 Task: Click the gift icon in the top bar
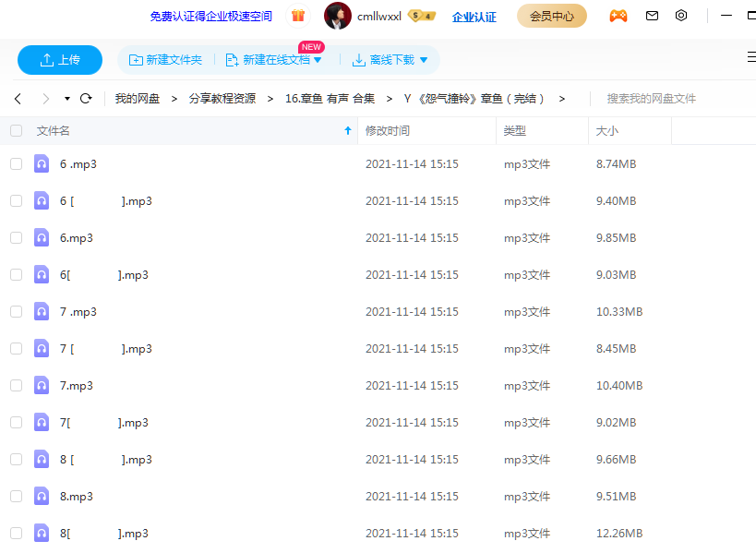pos(297,15)
